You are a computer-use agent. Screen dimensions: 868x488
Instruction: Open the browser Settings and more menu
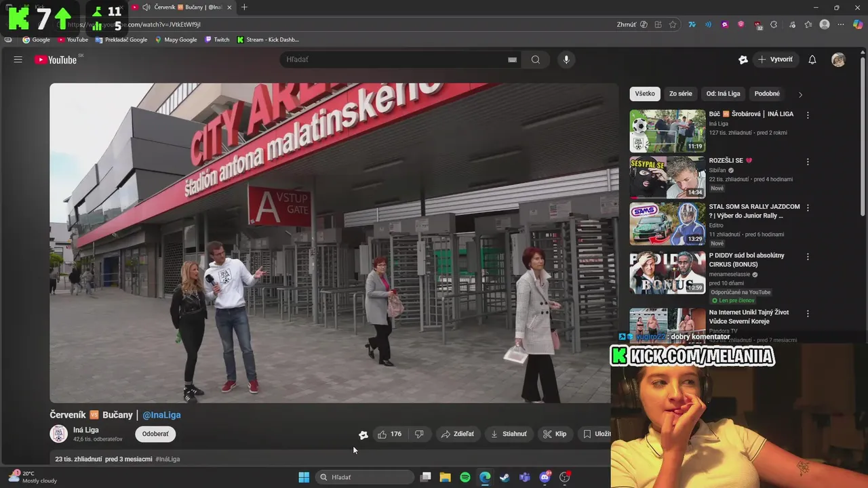click(x=841, y=25)
